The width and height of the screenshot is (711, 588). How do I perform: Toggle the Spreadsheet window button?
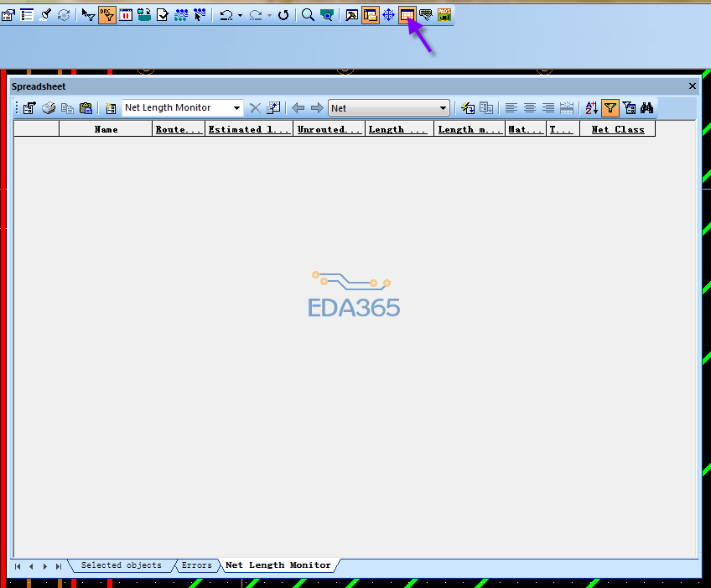(407, 15)
